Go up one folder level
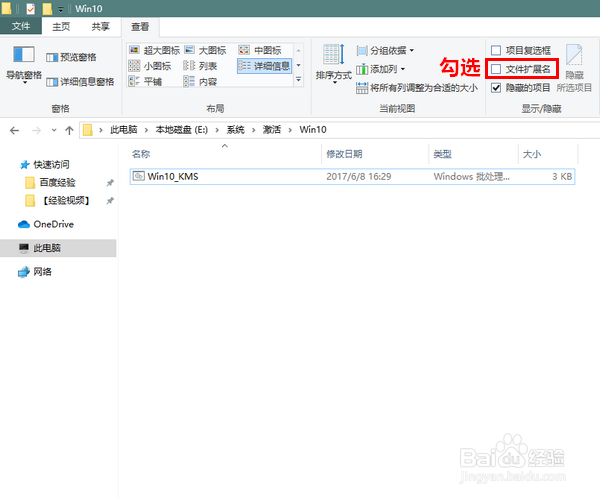Screen dimensions: 600x498 (x=69, y=131)
